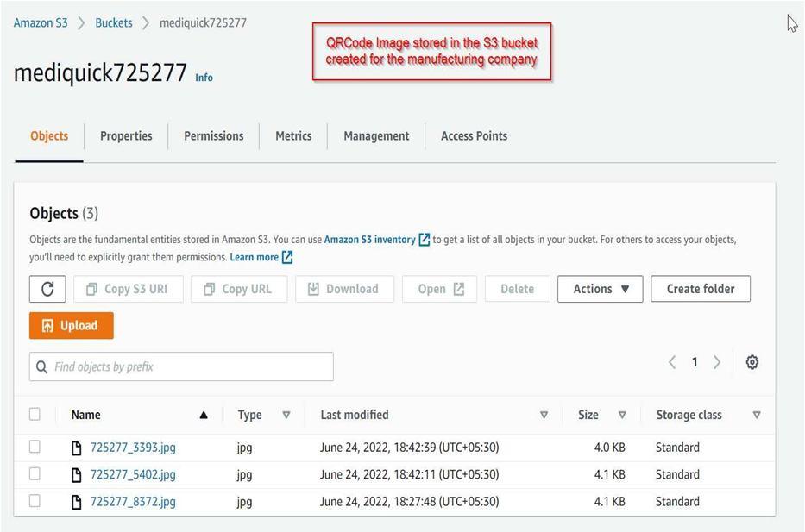805x532 pixels.
Task: Select checkbox for 725277_5402.jpg
Action: tap(35, 473)
